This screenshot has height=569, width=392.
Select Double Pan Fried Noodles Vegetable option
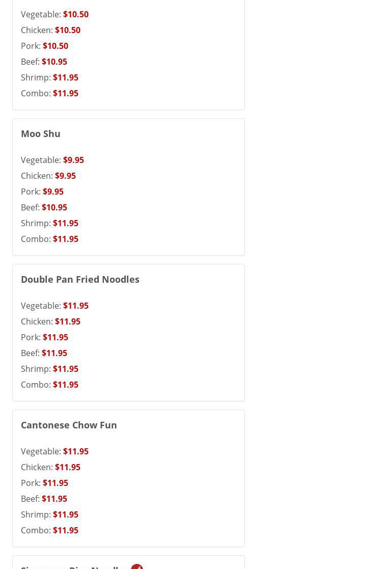pyautogui.click(x=54, y=306)
